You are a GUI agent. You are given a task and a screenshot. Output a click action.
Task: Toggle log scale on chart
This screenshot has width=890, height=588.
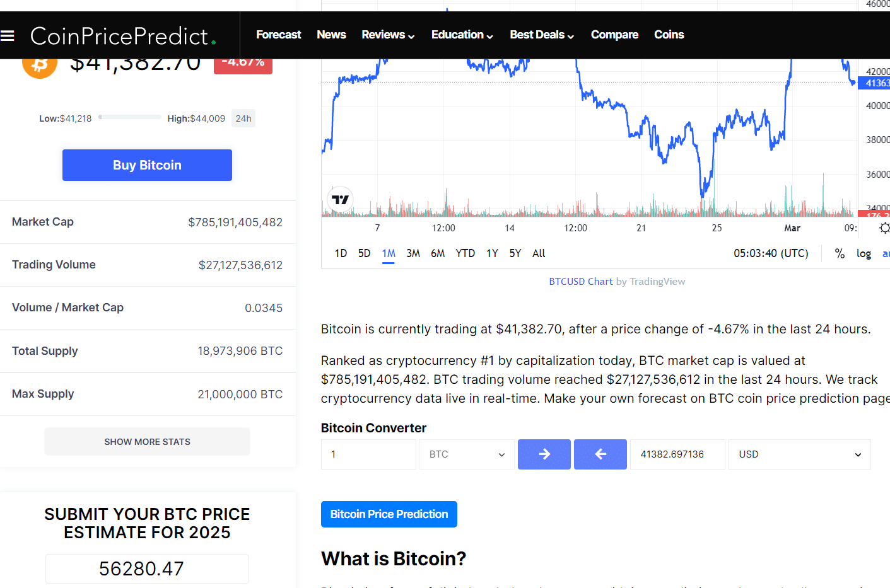tap(864, 253)
